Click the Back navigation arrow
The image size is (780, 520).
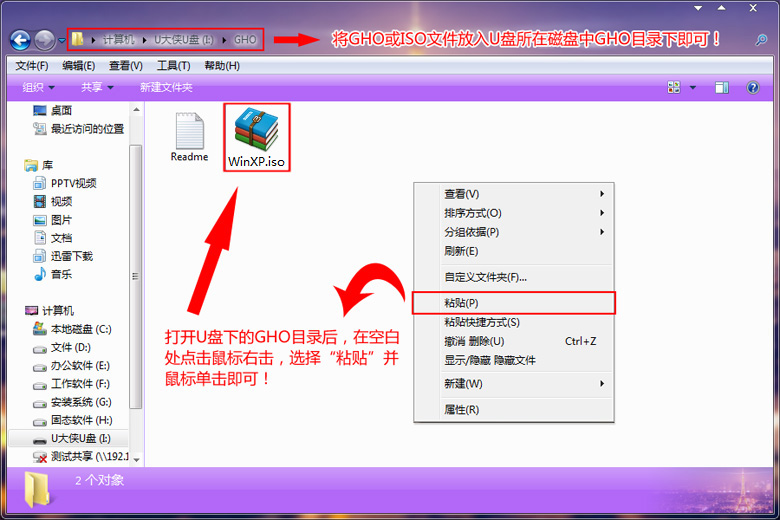coord(20,40)
